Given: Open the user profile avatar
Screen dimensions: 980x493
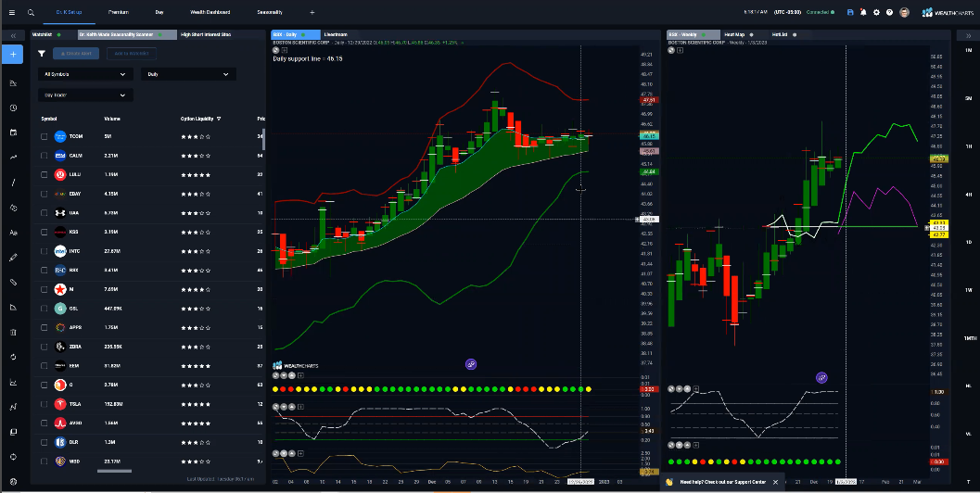Looking at the screenshot, I should [904, 12].
